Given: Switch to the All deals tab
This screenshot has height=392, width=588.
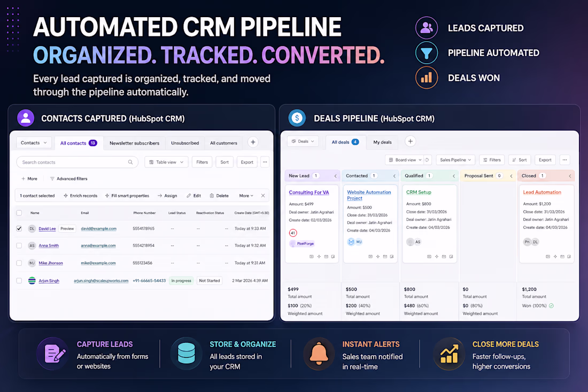Looking at the screenshot, I should click(345, 142).
